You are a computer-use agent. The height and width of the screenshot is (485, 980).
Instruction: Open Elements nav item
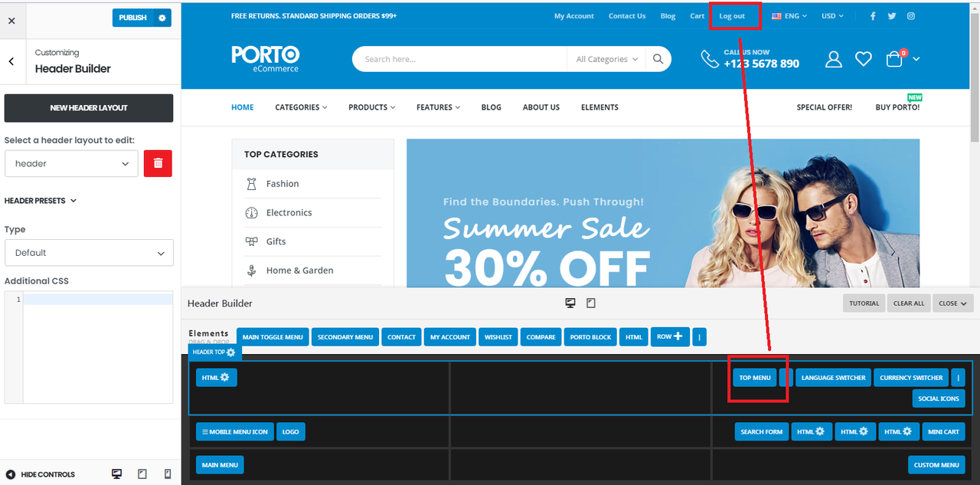point(599,107)
